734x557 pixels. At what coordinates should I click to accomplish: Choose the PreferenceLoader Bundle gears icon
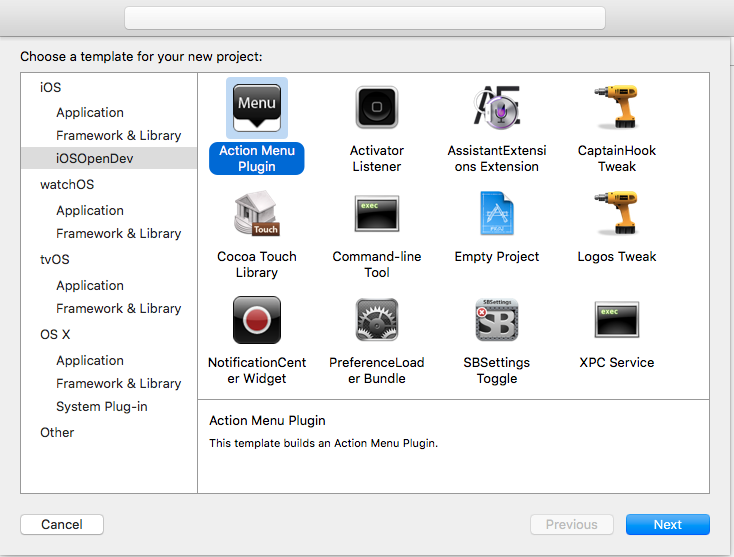[377, 320]
